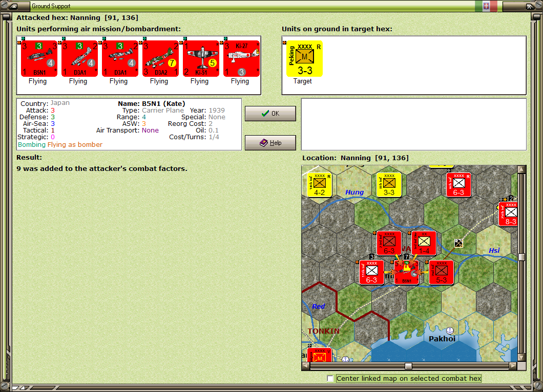Click the "Target" label under the Peking unit
The image size is (543, 392).
coord(303,81)
